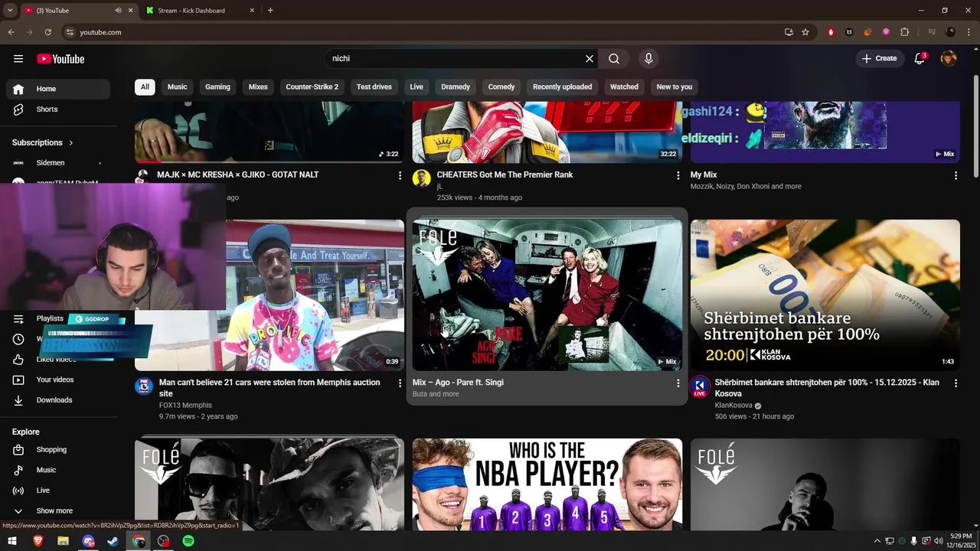
Task: Select the Counter-Strike 2 filter chip
Action: pos(312,87)
